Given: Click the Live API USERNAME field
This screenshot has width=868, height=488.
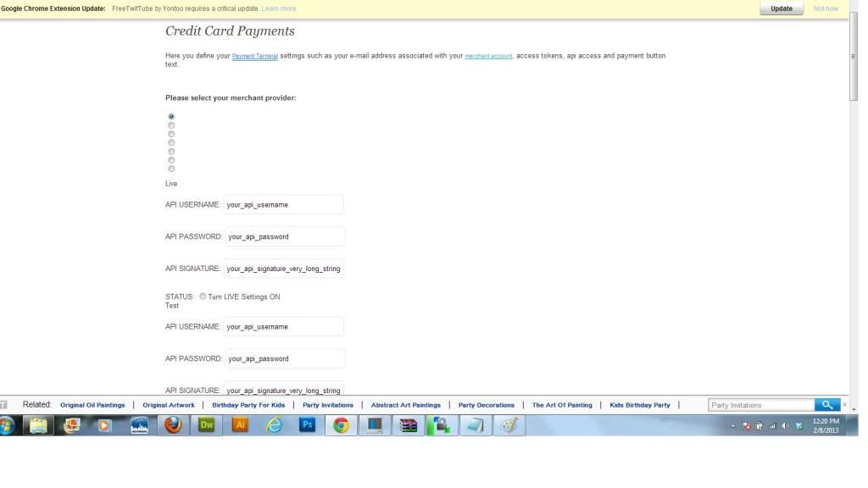Looking at the screenshot, I should (284, 204).
